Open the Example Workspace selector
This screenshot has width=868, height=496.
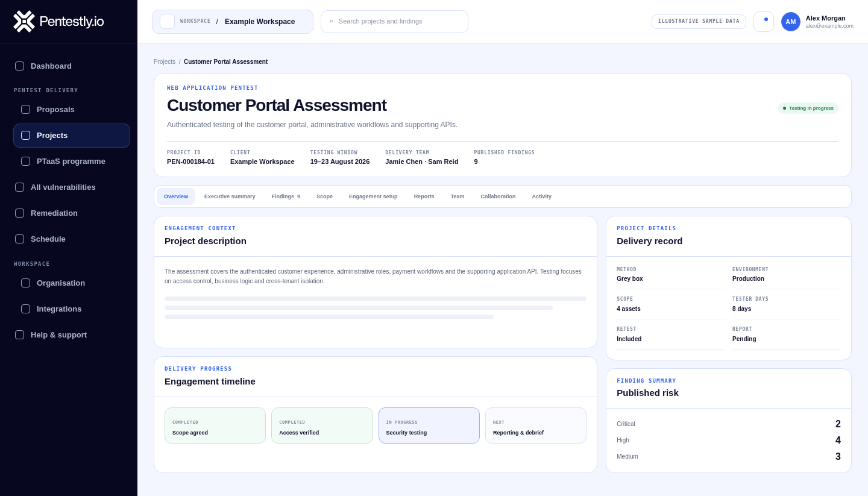click(x=233, y=22)
